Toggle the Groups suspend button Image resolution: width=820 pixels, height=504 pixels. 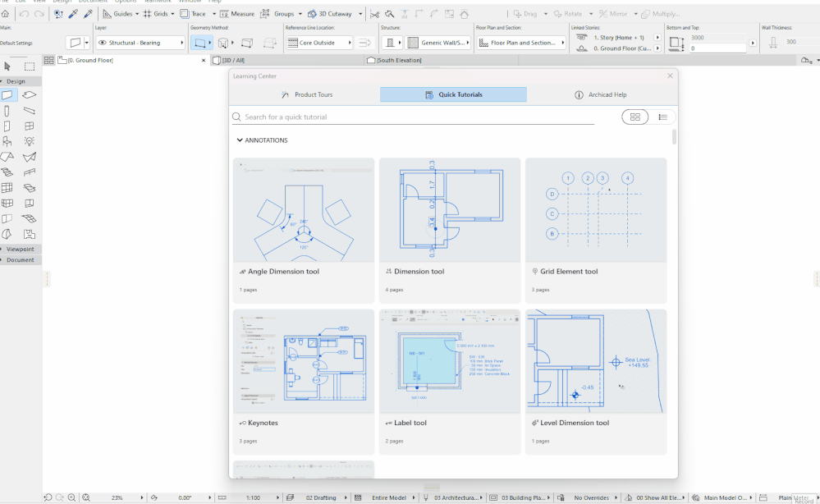point(277,14)
